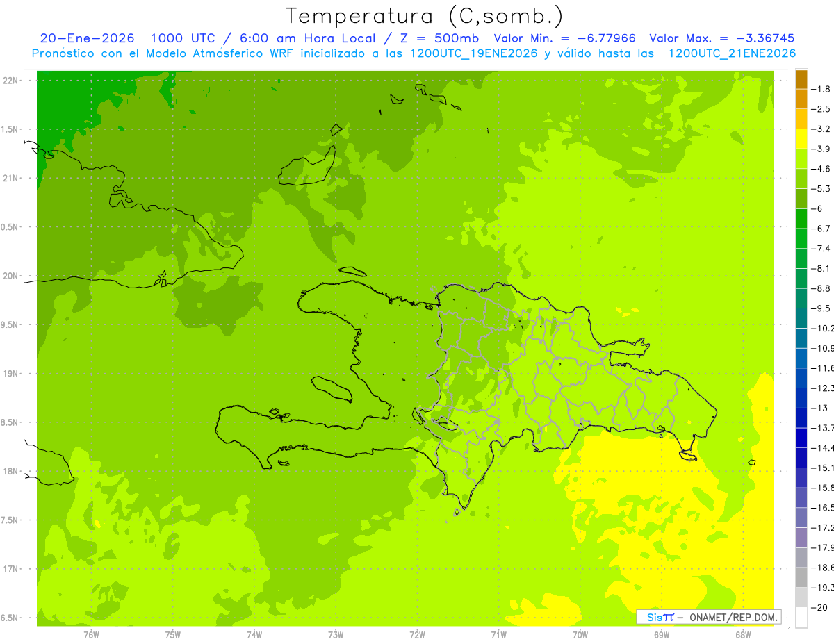
Task: Choose the green swatch between -4.6 and -5.3
Action: click(801, 179)
